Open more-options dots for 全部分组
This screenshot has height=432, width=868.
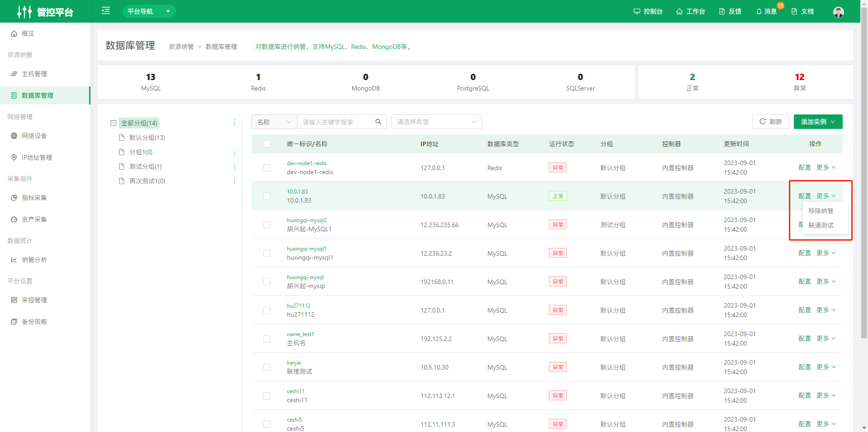coord(234,122)
